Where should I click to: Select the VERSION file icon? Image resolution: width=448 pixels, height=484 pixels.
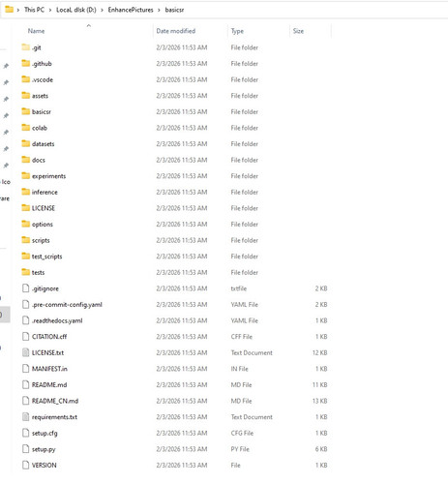click(x=26, y=465)
